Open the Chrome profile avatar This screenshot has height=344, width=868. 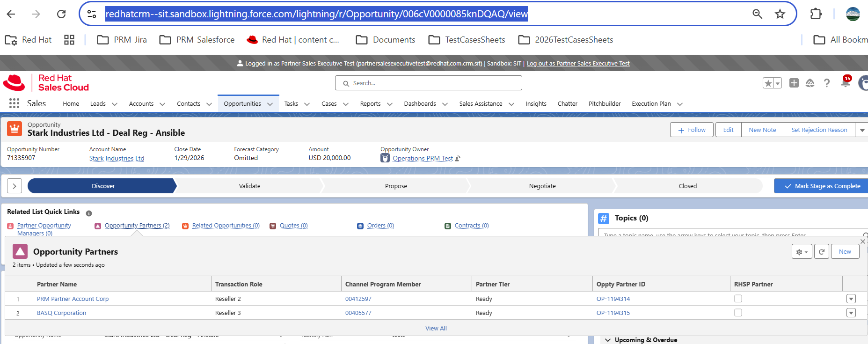[853, 14]
